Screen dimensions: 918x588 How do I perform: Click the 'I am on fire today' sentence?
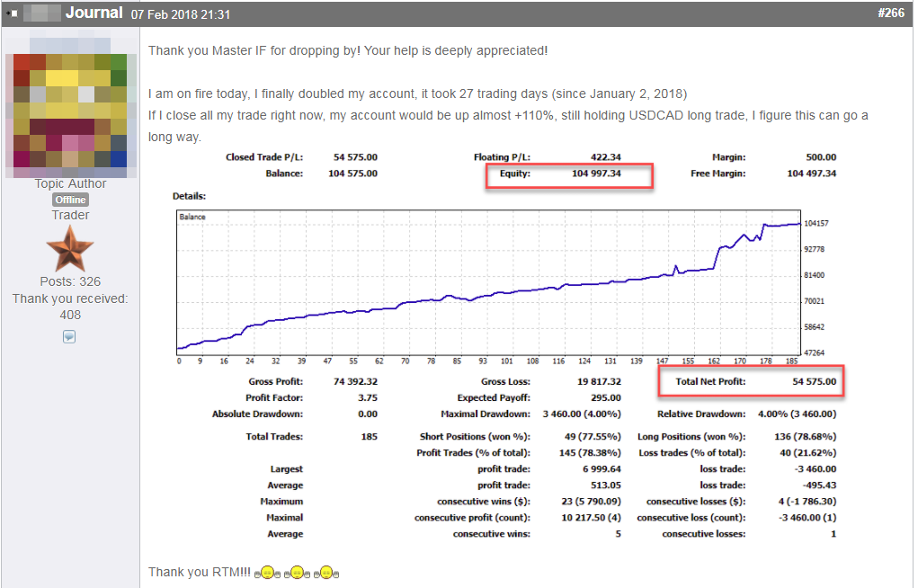coord(417,94)
